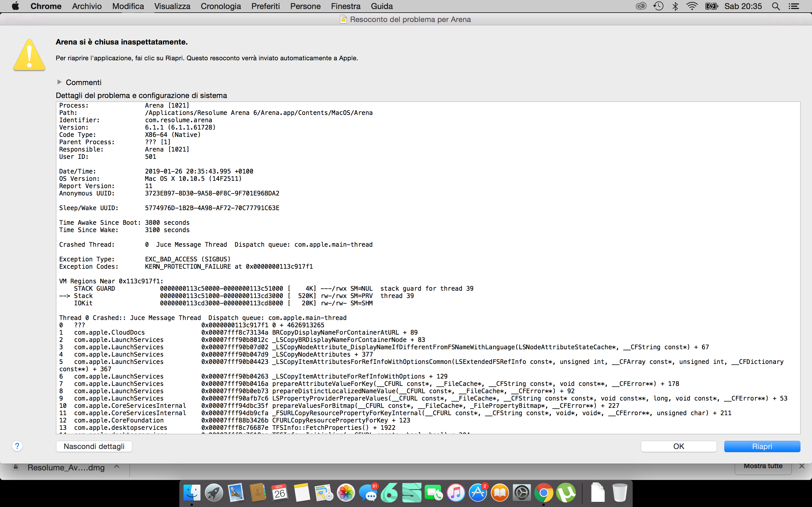Click the Spotlight search magnifier

tap(776, 6)
